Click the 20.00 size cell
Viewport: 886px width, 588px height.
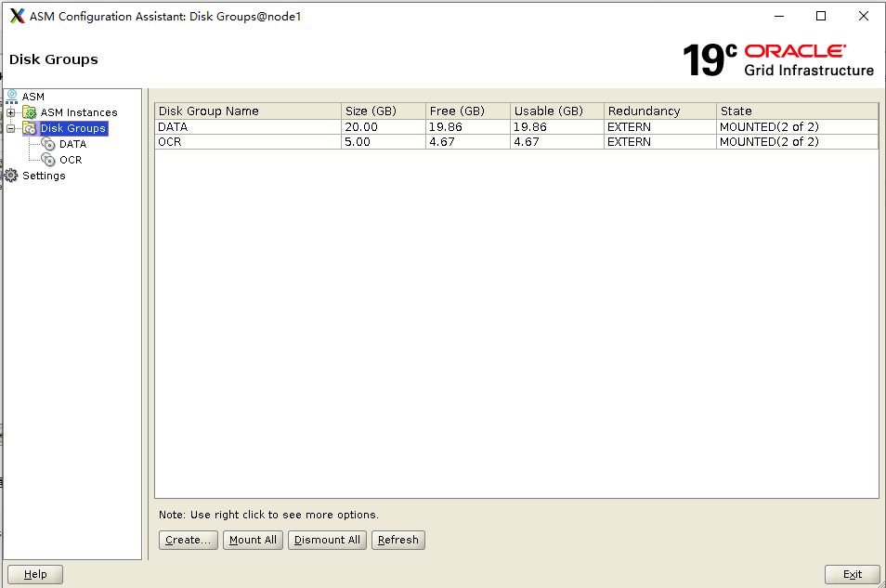[384, 126]
